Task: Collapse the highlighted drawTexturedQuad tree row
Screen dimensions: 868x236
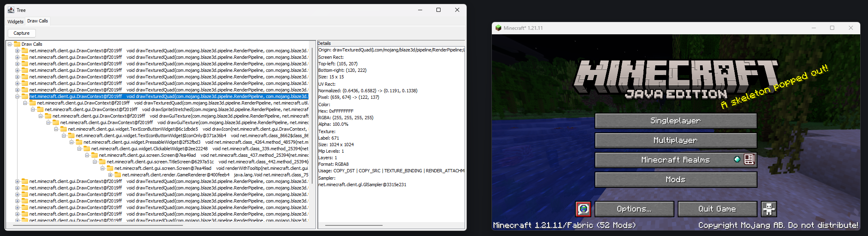Action: click(18, 96)
